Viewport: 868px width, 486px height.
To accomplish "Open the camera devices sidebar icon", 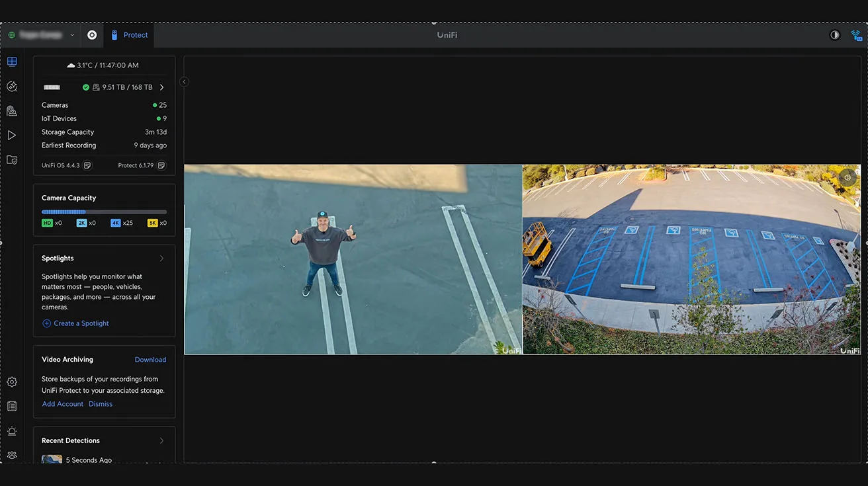I will (12, 111).
